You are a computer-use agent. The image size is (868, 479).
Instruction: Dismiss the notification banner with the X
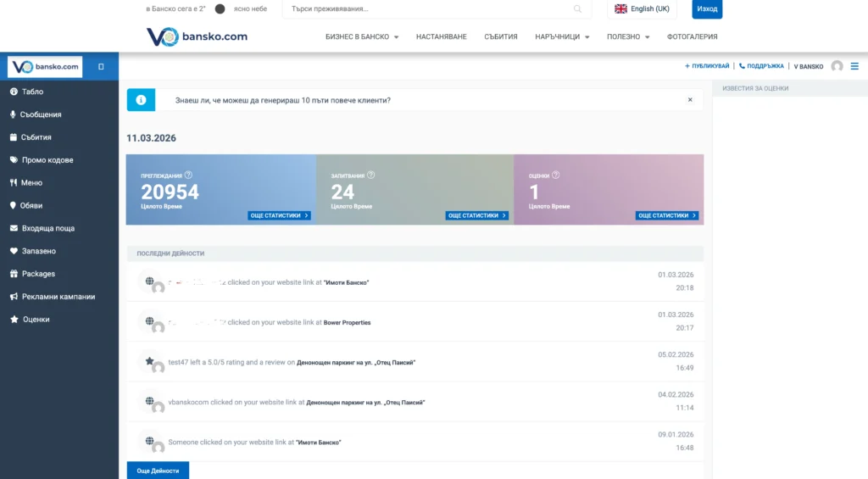coord(690,100)
